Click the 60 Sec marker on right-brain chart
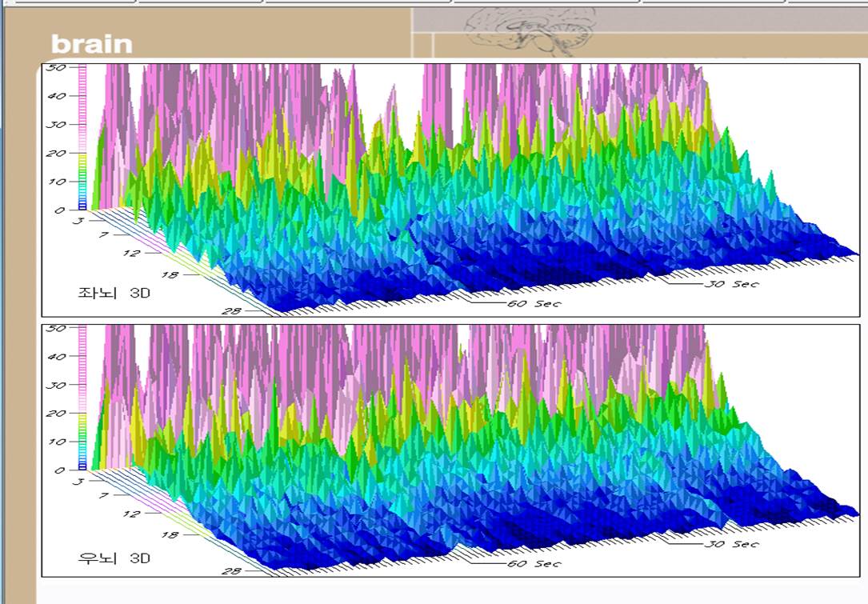The height and width of the screenshot is (604, 868). [534, 564]
